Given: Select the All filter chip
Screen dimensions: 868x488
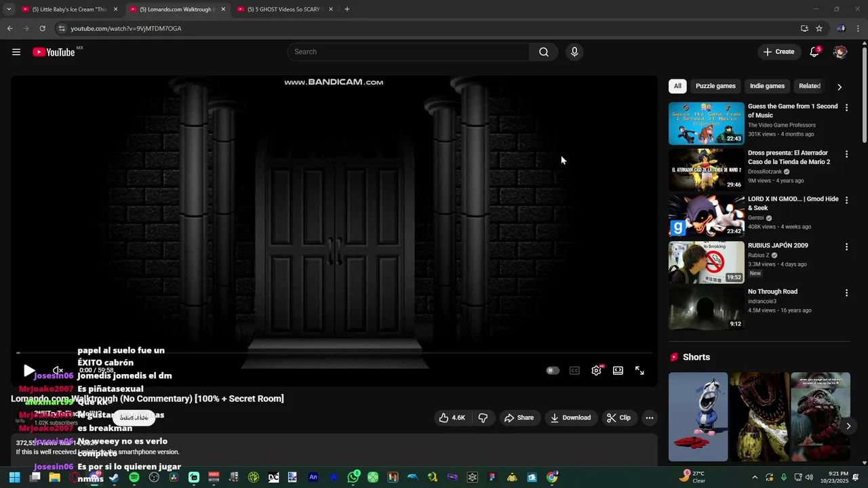Looking at the screenshot, I should [x=677, y=86].
